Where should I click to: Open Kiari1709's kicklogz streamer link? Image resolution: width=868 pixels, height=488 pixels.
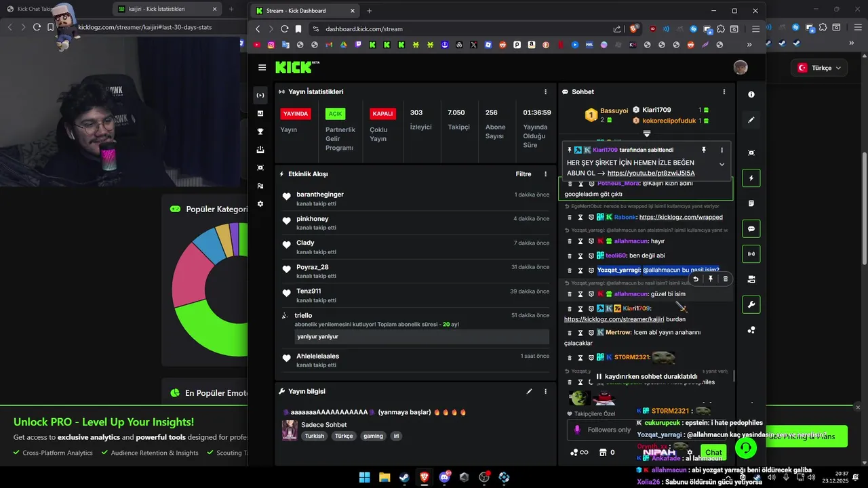point(614,319)
